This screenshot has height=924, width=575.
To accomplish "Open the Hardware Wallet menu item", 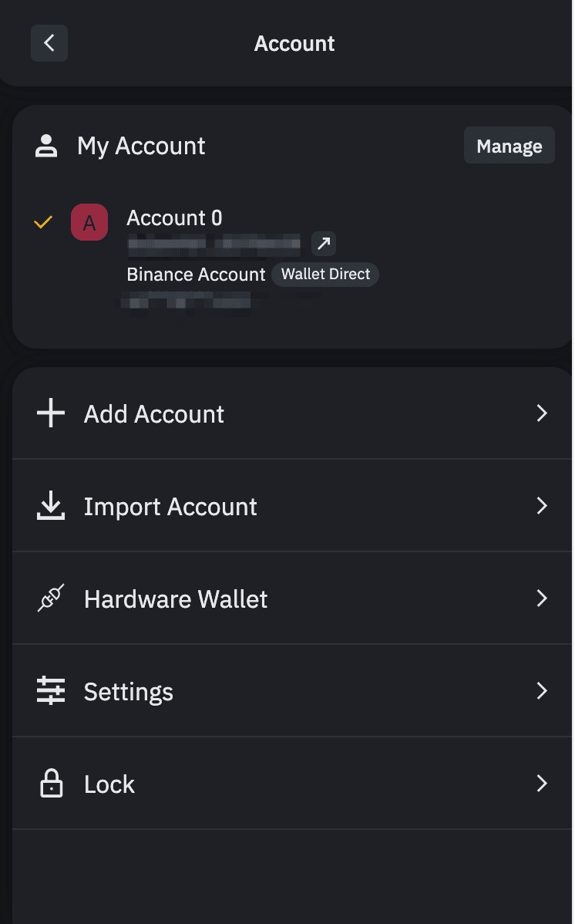I will [176, 599].
